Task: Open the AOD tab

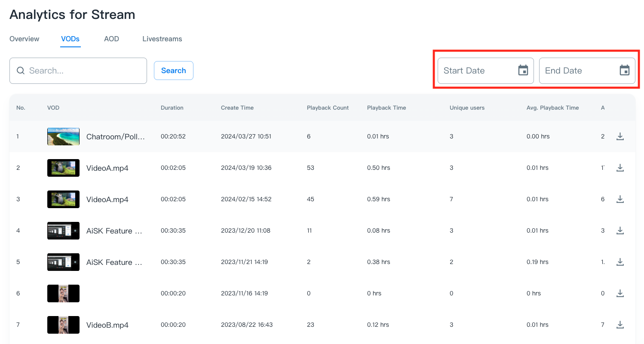Action: pos(111,39)
